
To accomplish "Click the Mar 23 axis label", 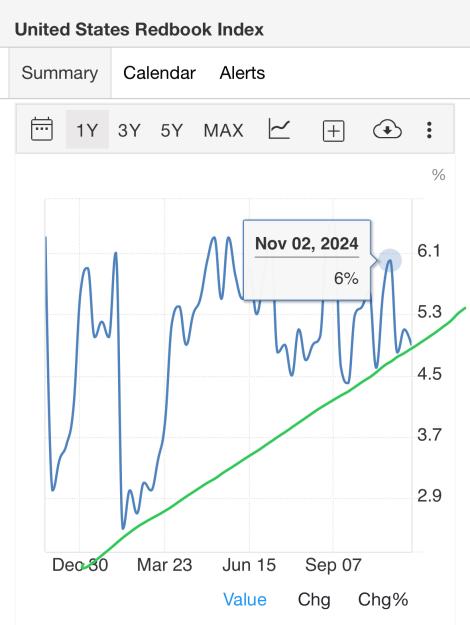I will pyautogui.click(x=165, y=565).
